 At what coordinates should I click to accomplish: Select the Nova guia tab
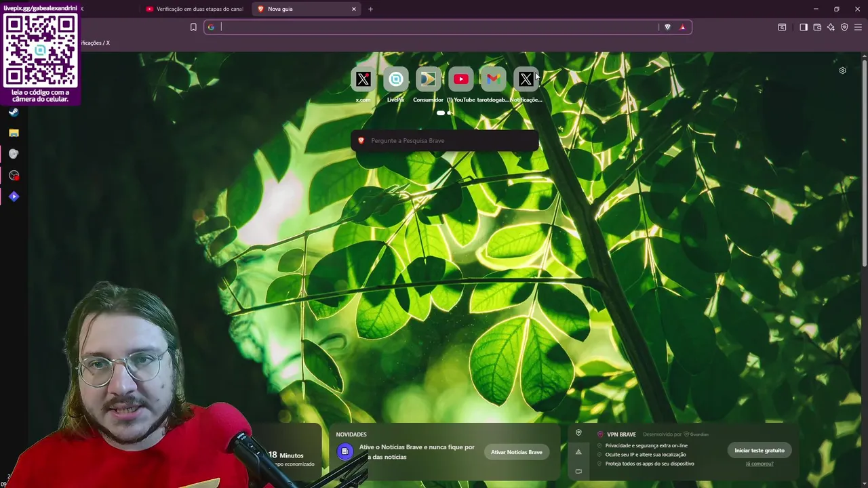[x=305, y=9]
